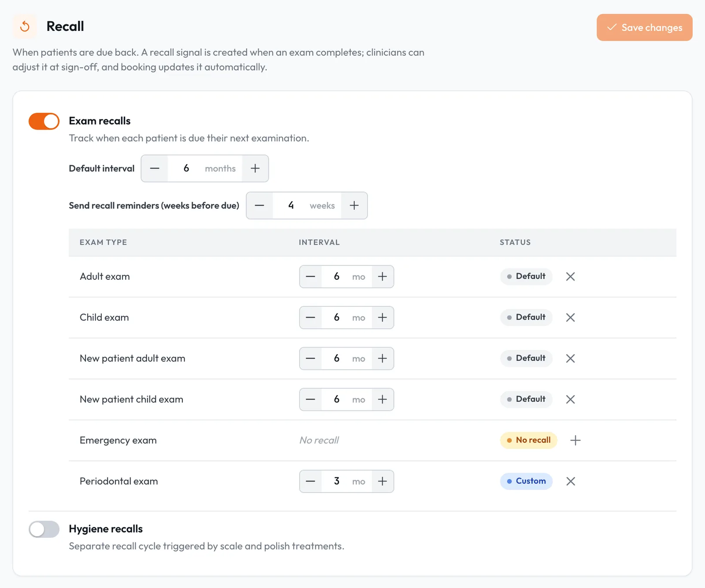Remove recall for New patient child exam

tap(571, 399)
